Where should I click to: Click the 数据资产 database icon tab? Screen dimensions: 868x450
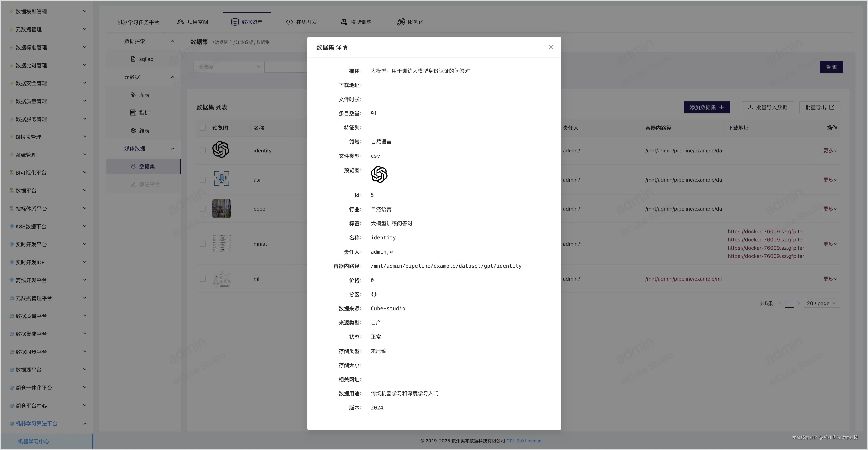[235, 22]
